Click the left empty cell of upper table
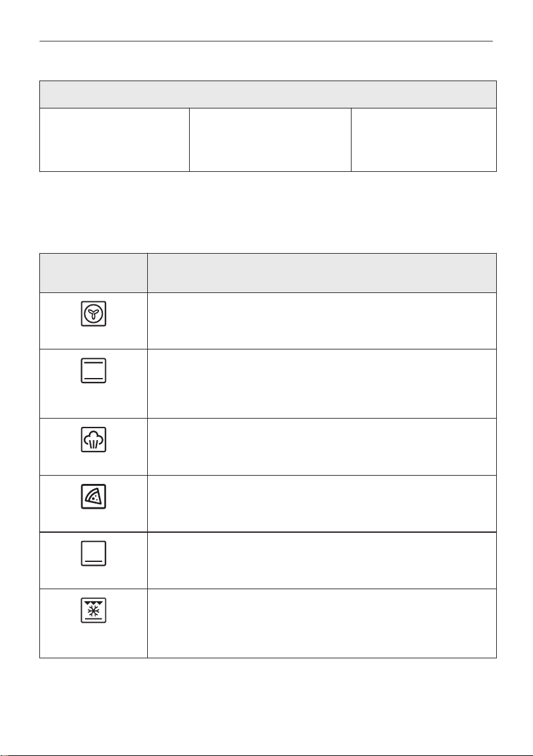 [114, 140]
